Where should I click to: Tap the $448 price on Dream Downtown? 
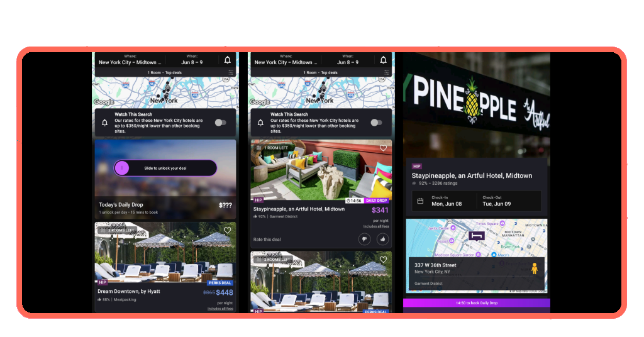coord(225,292)
